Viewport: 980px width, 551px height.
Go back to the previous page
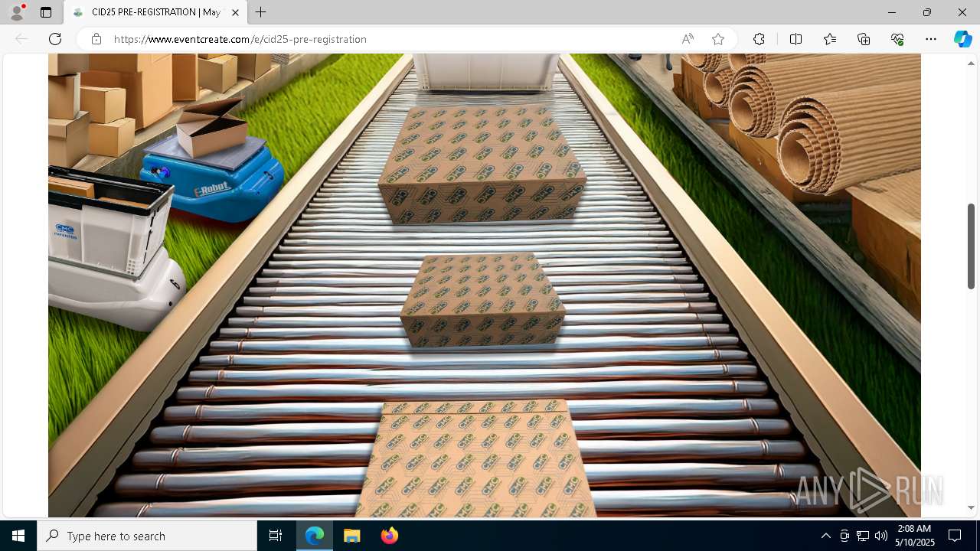point(21,39)
